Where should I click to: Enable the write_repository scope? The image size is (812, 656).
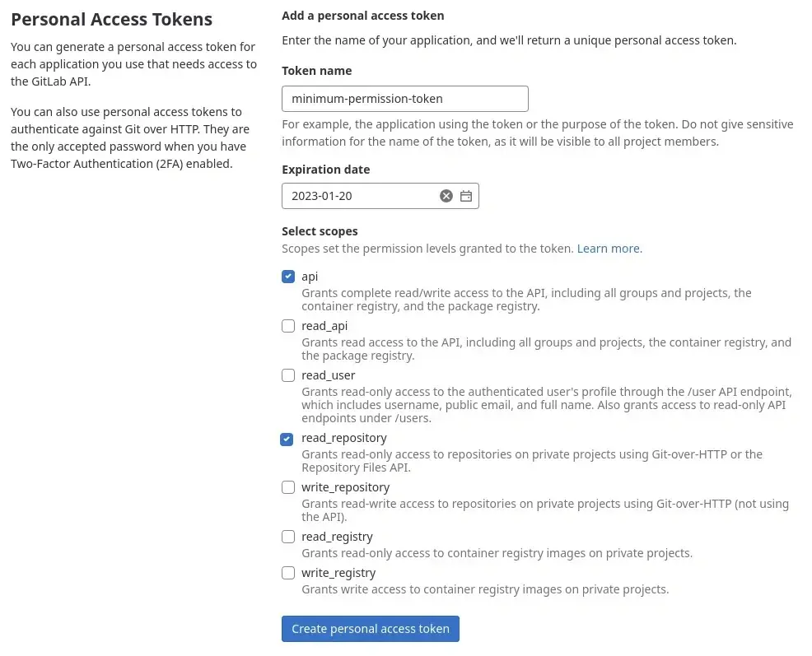[x=288, y=487]
